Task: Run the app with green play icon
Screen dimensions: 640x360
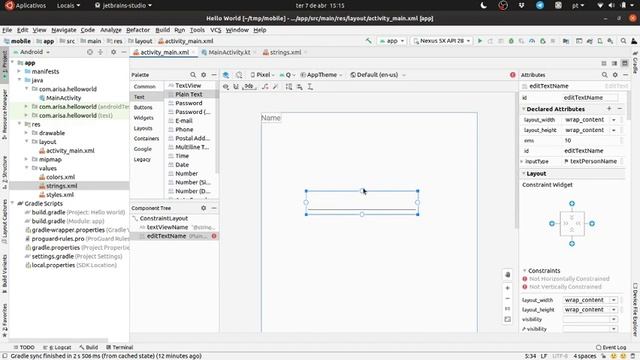Action: pyautogui.click(x=480, y=41)
